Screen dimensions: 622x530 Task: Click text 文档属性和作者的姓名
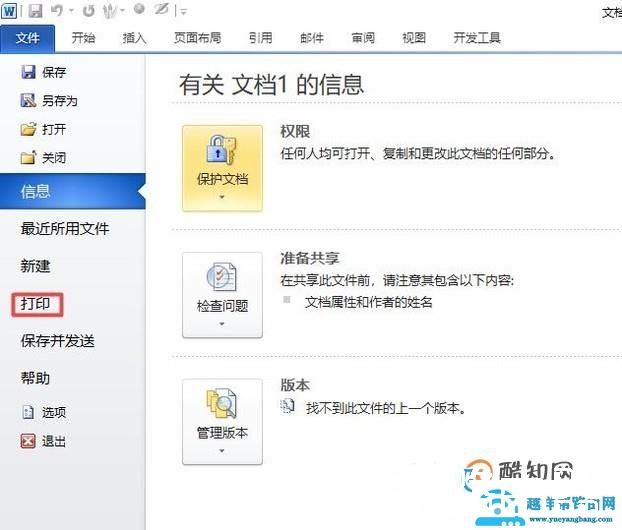[x=369, y=303]
